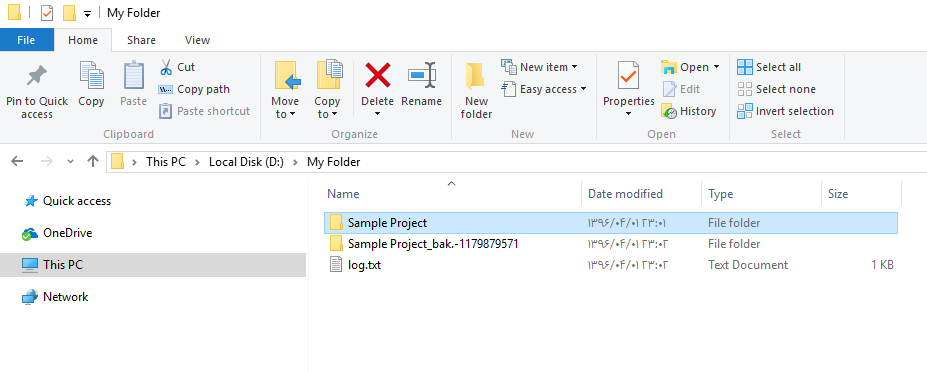This screenshot has width=927, height=373.
Task: Open the File menu tab
Action: pyautogui.click(x=27, y=40)
